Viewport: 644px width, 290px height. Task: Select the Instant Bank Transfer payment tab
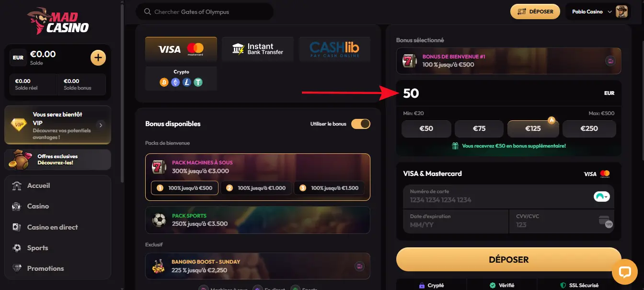tap(258, 49)
